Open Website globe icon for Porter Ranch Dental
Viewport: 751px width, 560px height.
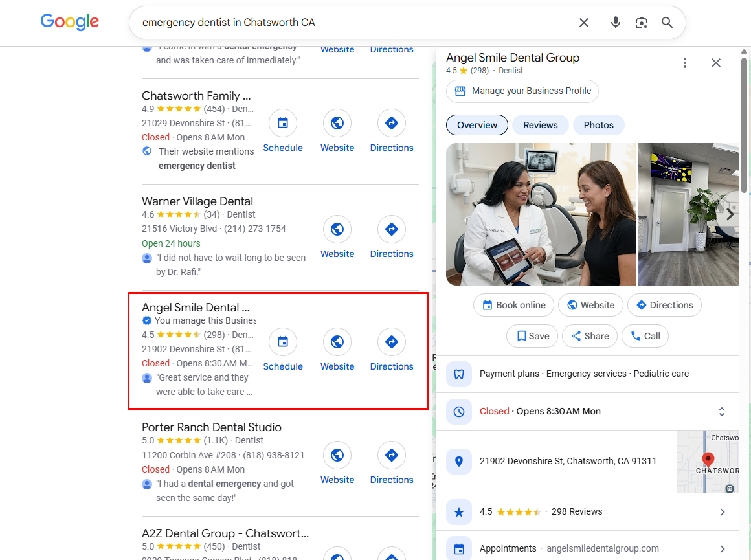pos(337,455)
